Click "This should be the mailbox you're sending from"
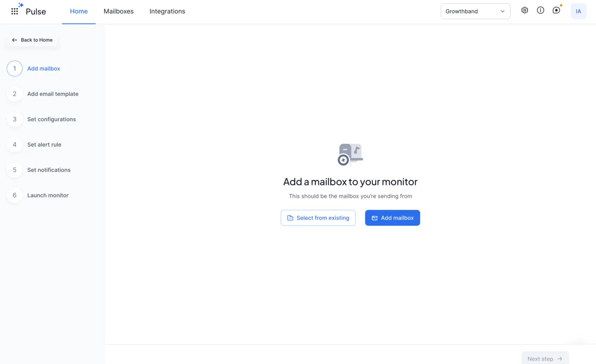The image size is (596, 364). coord(350,196)
